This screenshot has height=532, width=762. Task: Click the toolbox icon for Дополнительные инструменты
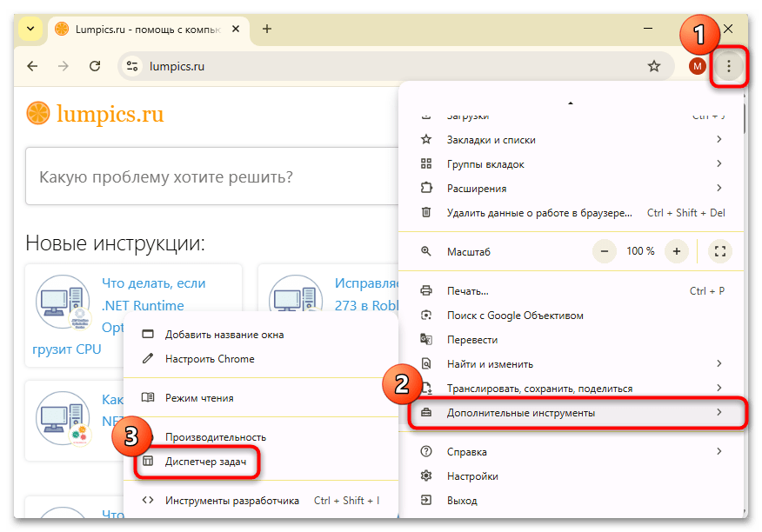pos(426,413)
